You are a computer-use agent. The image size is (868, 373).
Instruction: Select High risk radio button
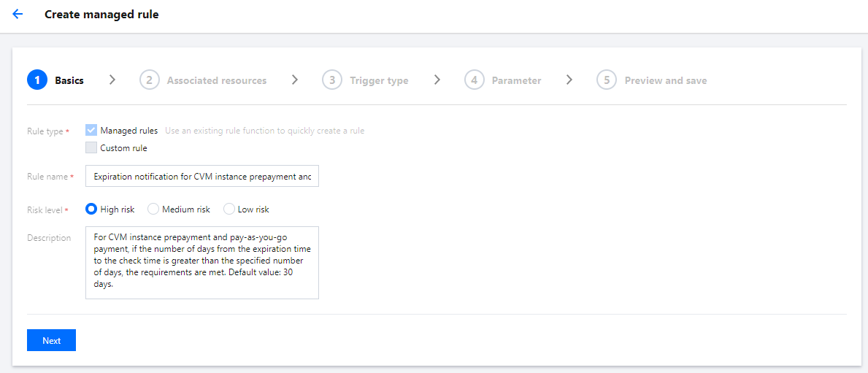pyautogui.click(x=92, y=209)
